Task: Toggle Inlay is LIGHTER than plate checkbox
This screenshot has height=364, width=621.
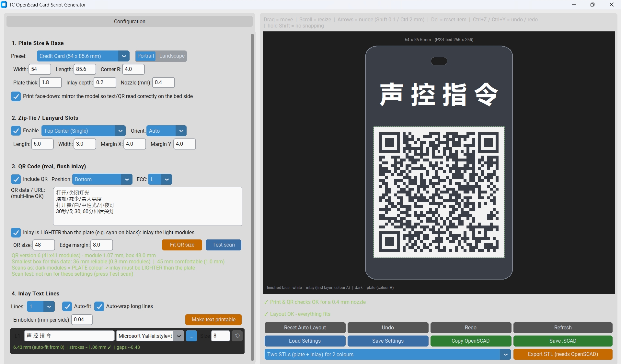Action: [x=16, y=233]
